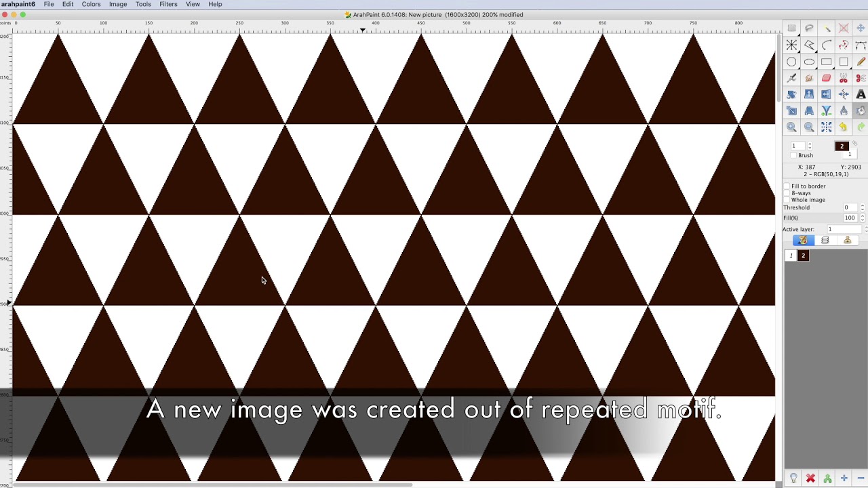
Task: Select the lasso freehand selection tool
Action: pyautogui.click(x=809, y=28)
